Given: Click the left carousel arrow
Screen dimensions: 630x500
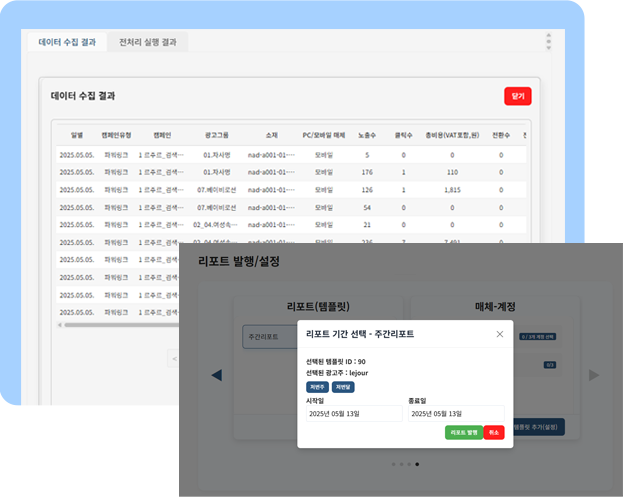Looking at the screenshot, I should [216, 375].
